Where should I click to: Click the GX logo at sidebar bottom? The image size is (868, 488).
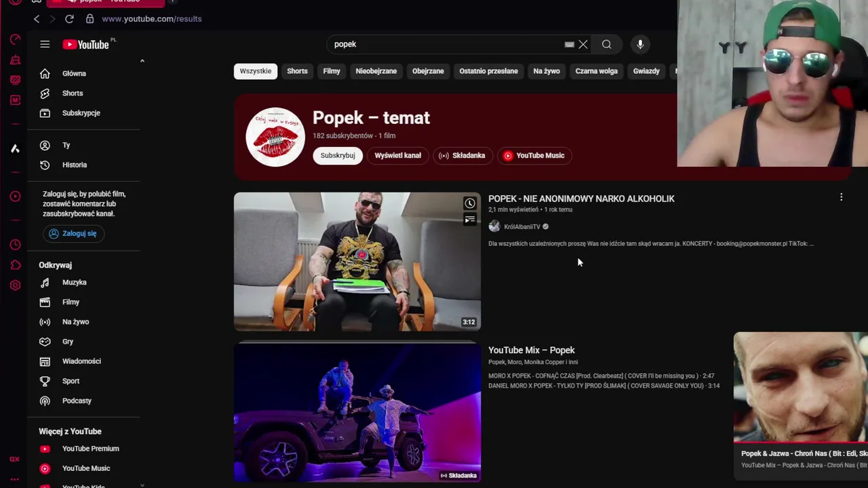14,460
